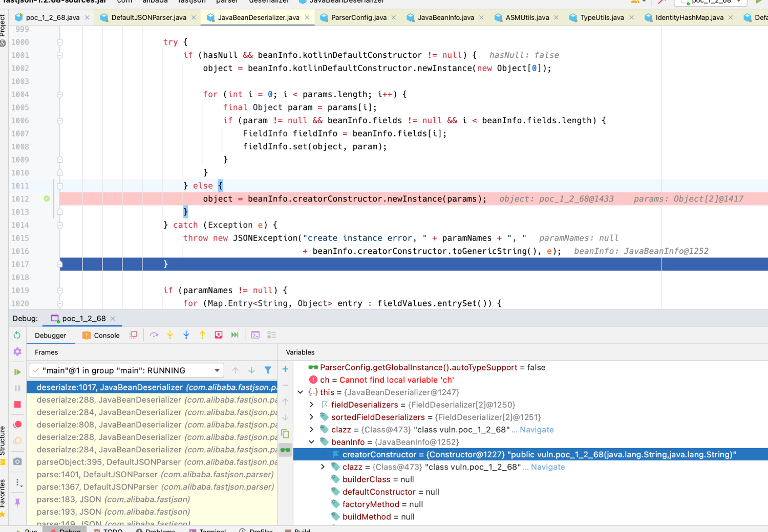Click Force Step Into blue arrow
This screenshot has height=532, width=768.
pos(186,335)
